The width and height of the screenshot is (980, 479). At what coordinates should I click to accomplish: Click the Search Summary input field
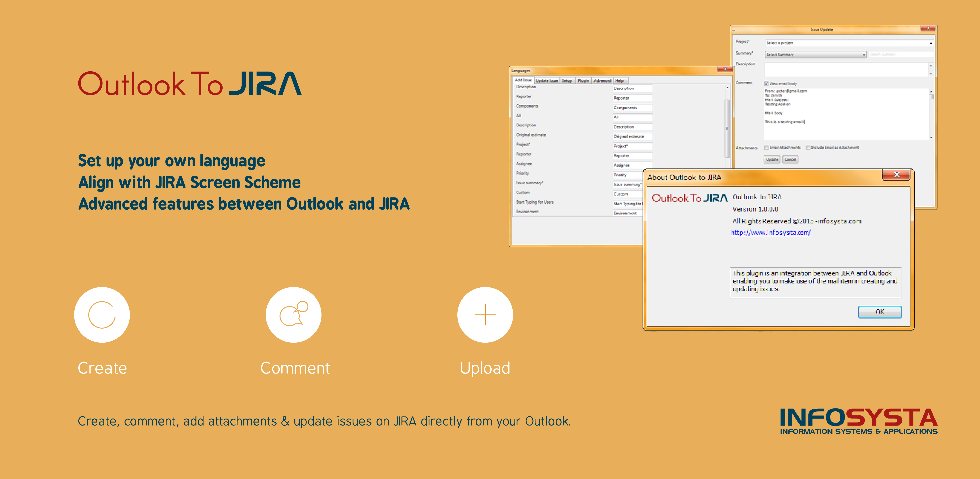click(x=901, y=55)
